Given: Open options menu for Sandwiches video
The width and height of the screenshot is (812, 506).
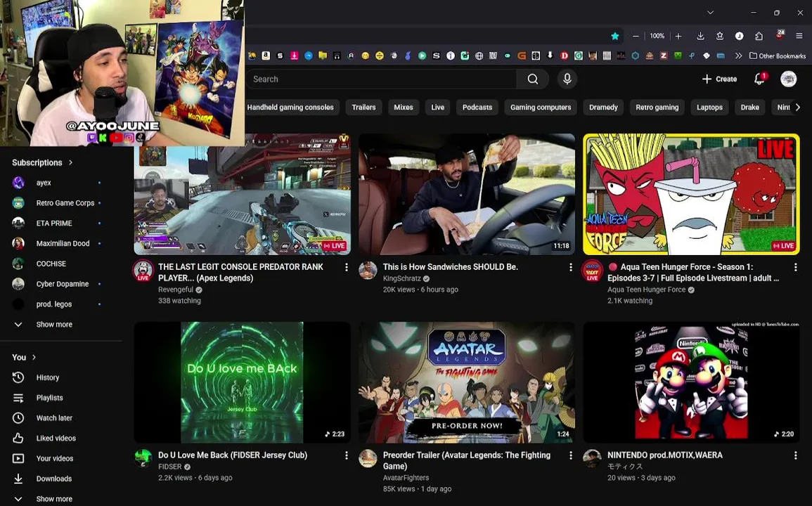Looking at the screenshot, I should [x=570, y=267].
